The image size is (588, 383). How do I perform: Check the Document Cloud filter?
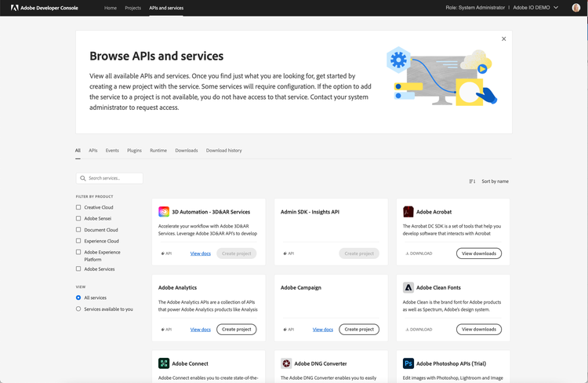[78, 230]
